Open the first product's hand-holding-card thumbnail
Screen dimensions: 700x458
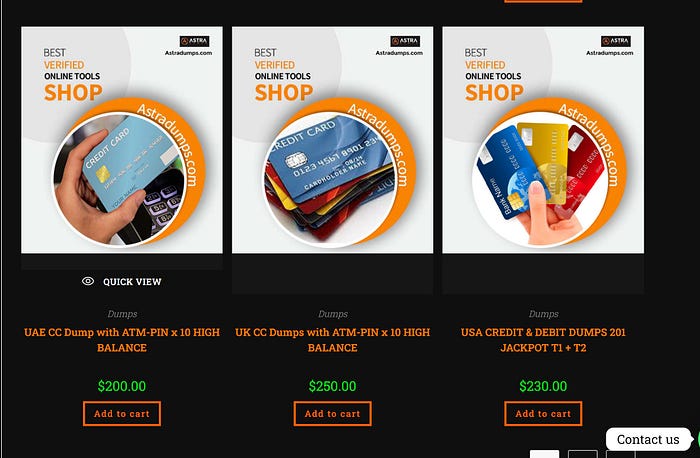pos(122,140)
